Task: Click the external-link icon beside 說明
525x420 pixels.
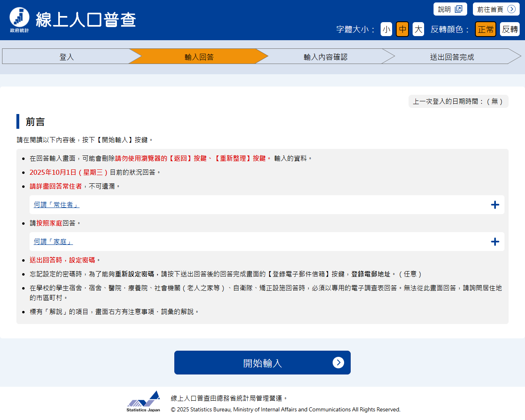Action: [459, 9]
